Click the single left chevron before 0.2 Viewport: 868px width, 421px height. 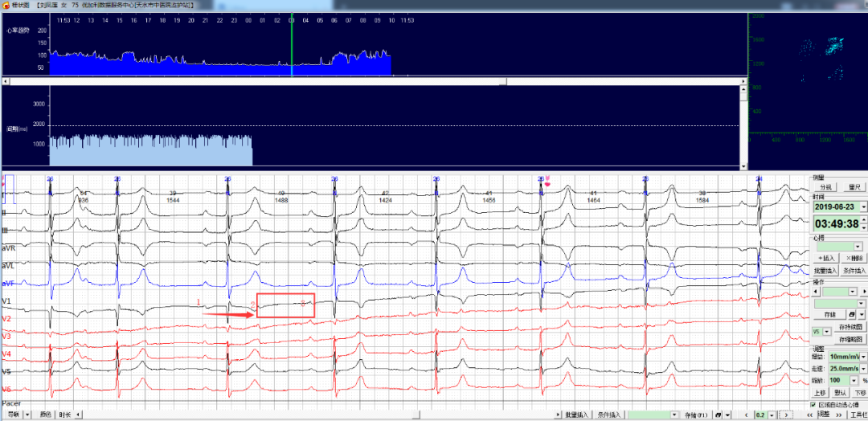coord(746,415)
